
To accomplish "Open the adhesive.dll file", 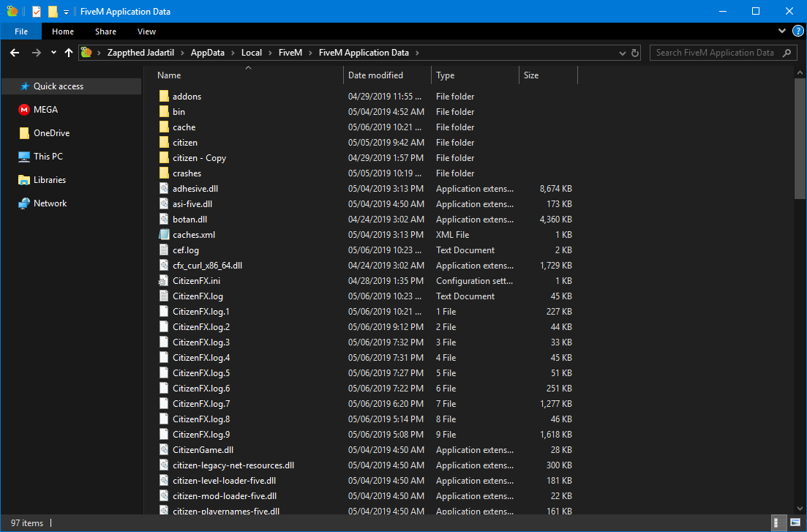I will [x=198, y=188].
